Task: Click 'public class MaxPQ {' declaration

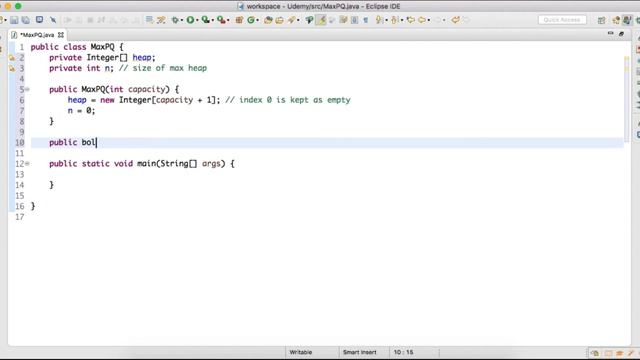Action: [x=77, y=47]
